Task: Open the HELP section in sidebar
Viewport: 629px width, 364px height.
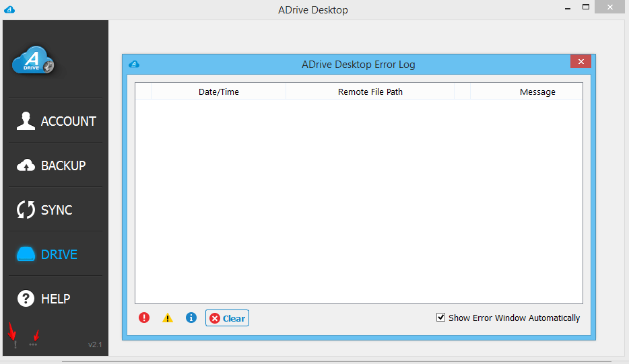Action: 44,299
